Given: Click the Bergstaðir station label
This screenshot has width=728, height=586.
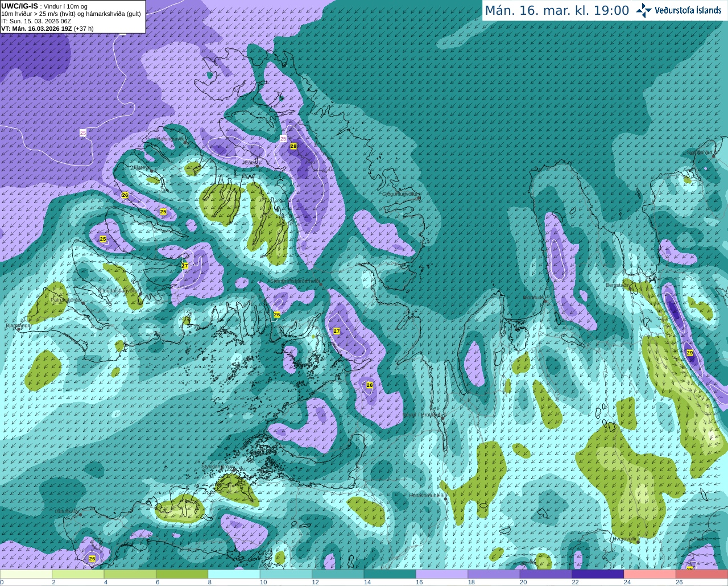Looking at the screenshot, I should point(618,285).
